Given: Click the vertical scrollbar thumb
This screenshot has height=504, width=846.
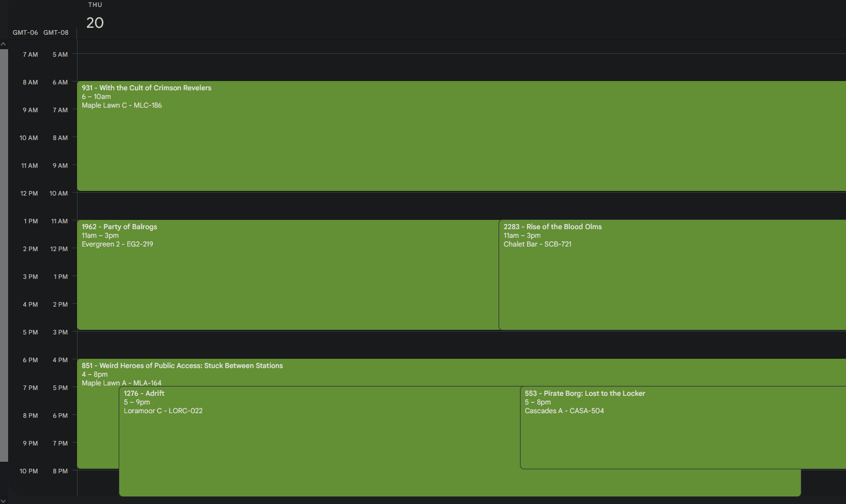Looking at the screenshot, I should click(3, 255).
